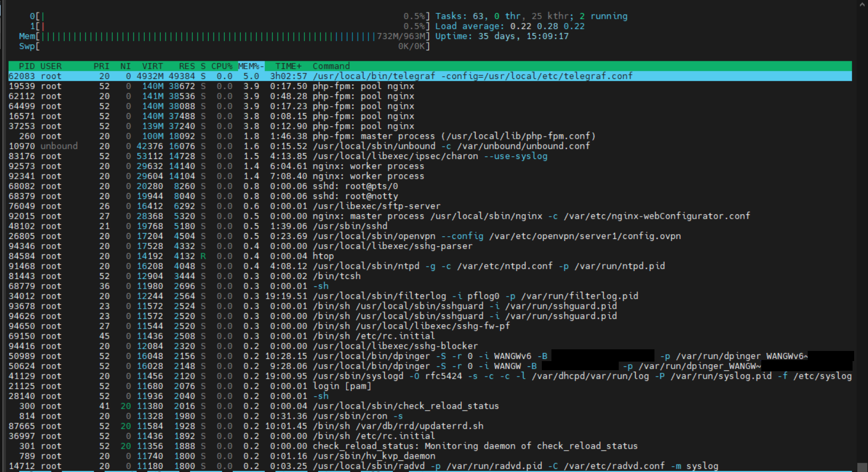Click the MEM% sorted column header
The height and width of the screenshot is (472, 868).
point(251,66)
